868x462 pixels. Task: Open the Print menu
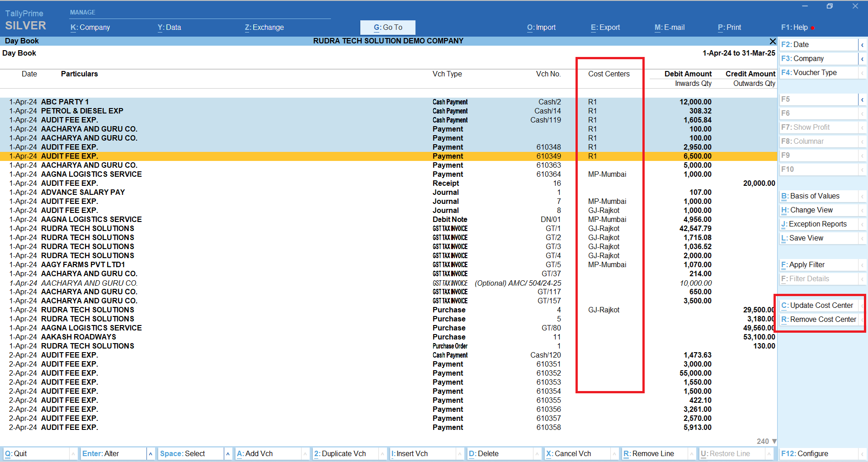pos(730,28)
